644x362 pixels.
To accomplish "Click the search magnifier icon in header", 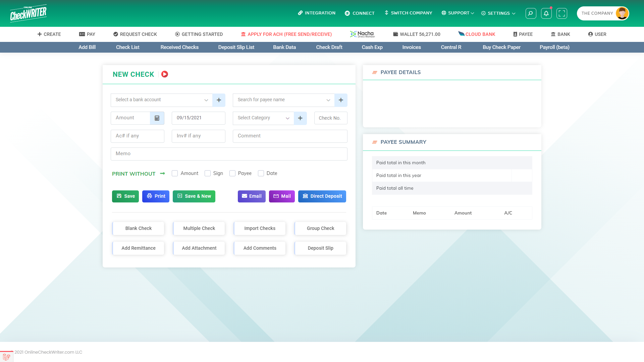I will [530, 13].
